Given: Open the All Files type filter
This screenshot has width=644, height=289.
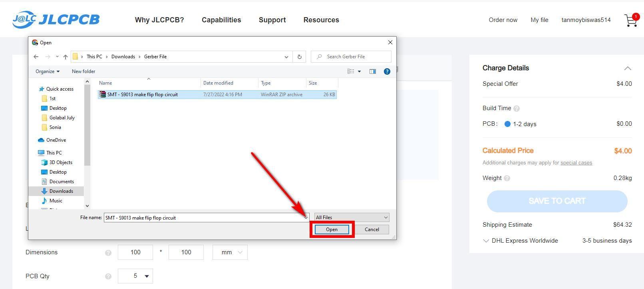Looking at the screenshot, I should click(x=352, y=218).
